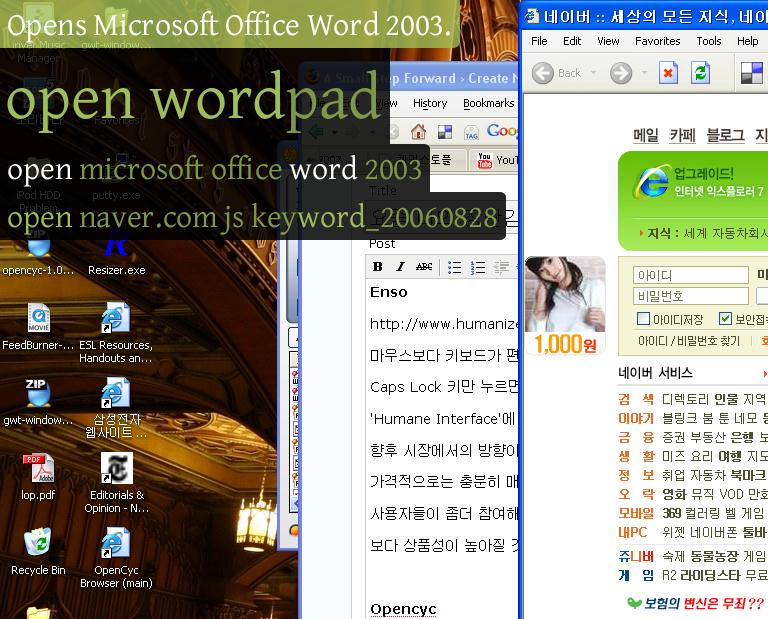Toggle Bold in the post editor
Screen dimensions: 768x619
377,266
